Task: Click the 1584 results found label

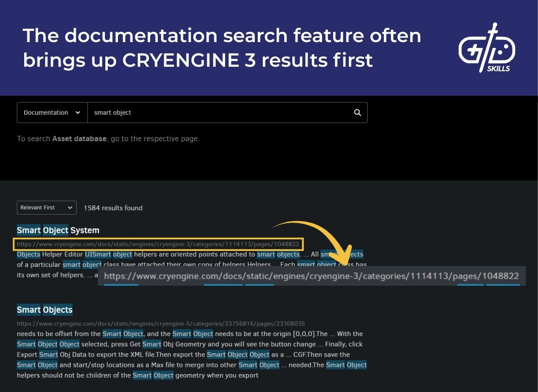Action: [x=113, y=208]
